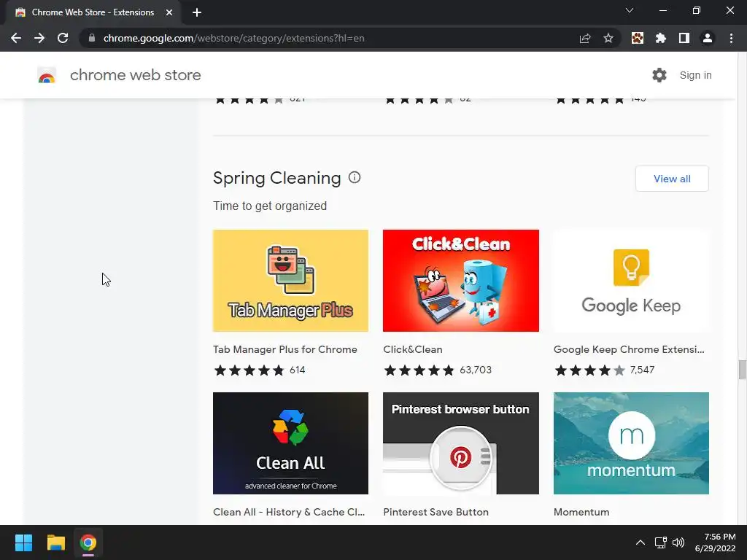
Task: Open the Google Keep thumbnail
Action: coord(631,281)
